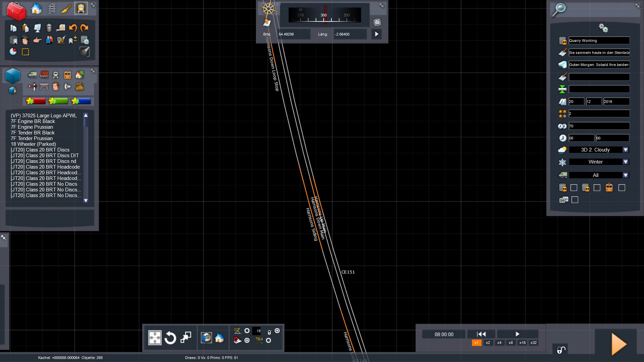This screenshot has height=362, width=644.
Task: Select the driver with cap icon
Action: coord(25,40)
